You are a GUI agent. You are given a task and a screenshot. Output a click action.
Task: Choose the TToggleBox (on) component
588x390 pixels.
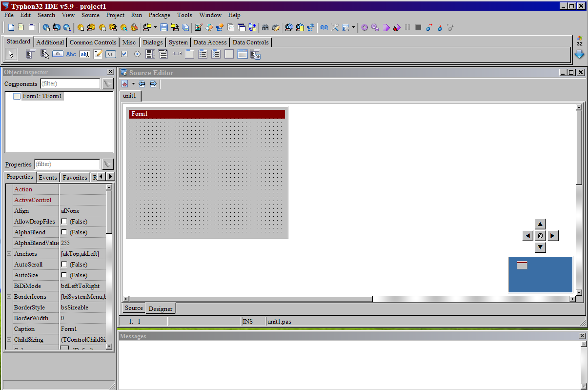[x=111, y=54]
